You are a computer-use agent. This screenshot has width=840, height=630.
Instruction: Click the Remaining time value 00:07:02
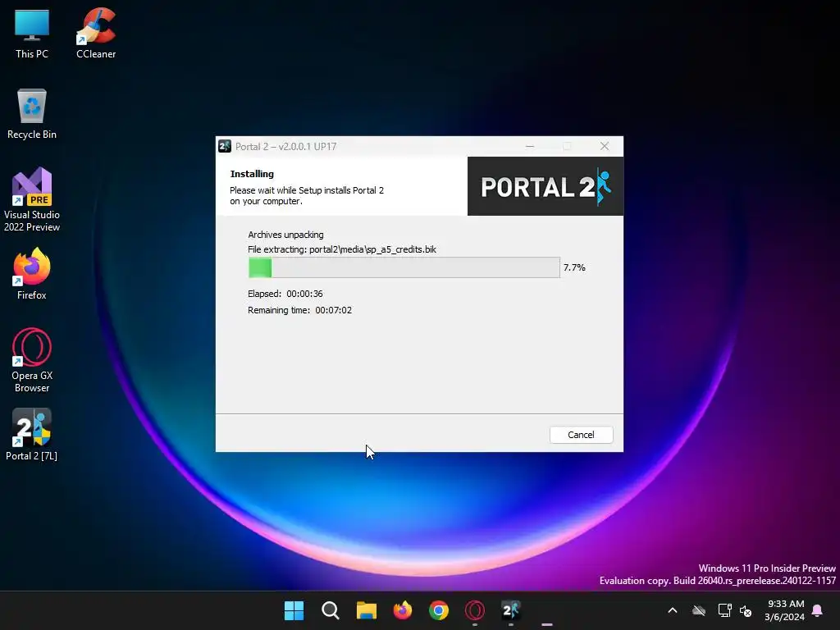pos(333,310)
